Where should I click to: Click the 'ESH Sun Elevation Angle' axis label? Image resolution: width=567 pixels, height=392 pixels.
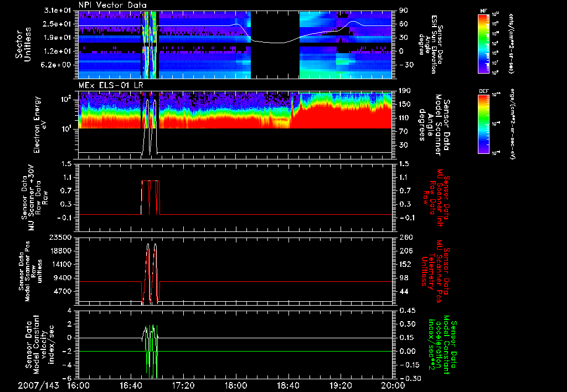click(x=431, y=44)
